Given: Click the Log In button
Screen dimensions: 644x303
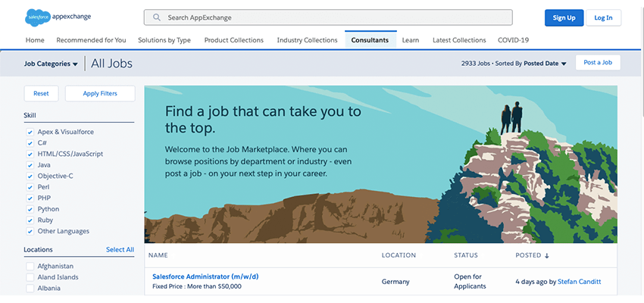Looking at the screenshot, I should [x=603, y=17].
